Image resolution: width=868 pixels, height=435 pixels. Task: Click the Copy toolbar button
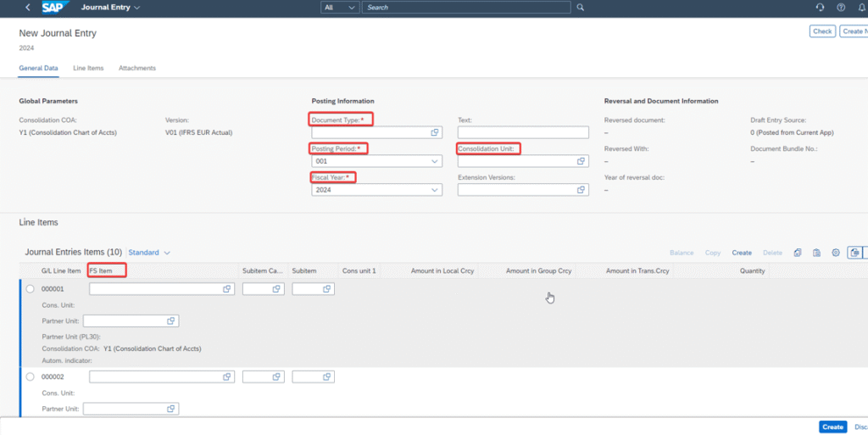tap(712, 253)
